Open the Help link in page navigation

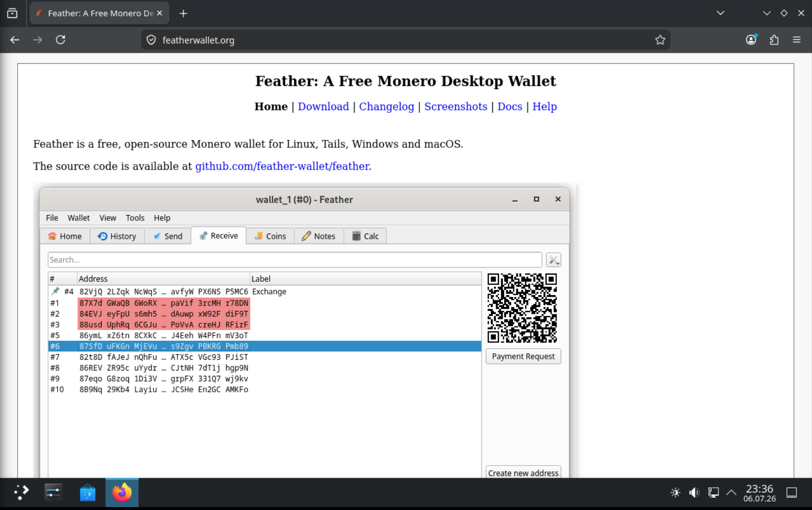[x=544, y=106]
